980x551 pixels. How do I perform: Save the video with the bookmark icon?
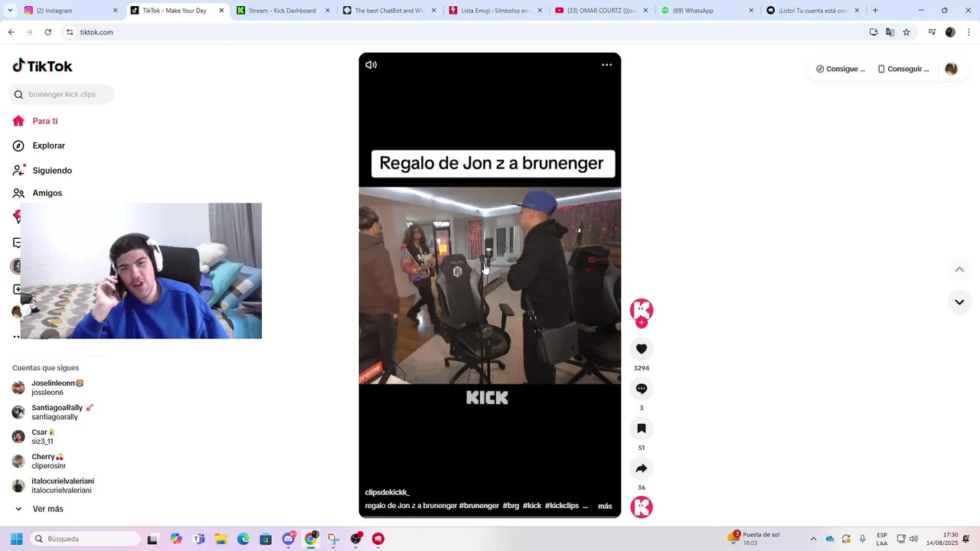pyautogui.click(x=642, y=429)
